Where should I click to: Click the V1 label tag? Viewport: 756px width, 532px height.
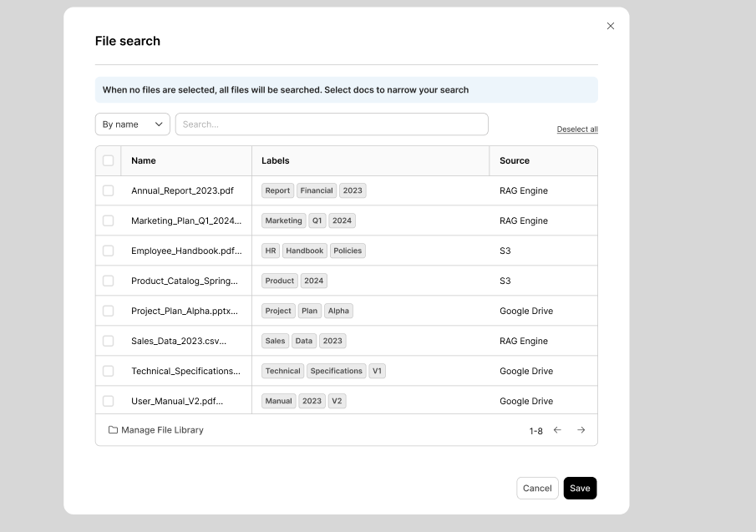377,371
